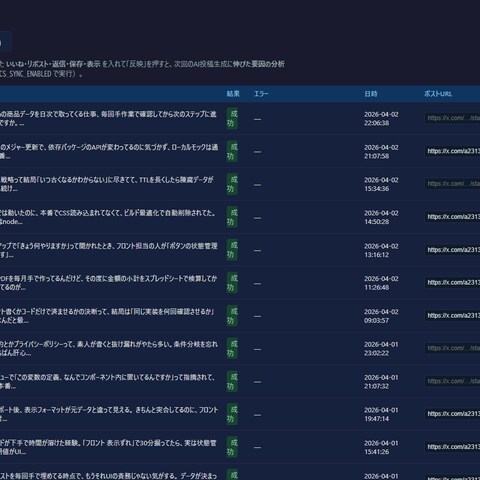The width and height of the screenshot is (480, 480).
Task: Open post URL for 2026-04-02 15:34:36 row
Action: coord(453,184)
